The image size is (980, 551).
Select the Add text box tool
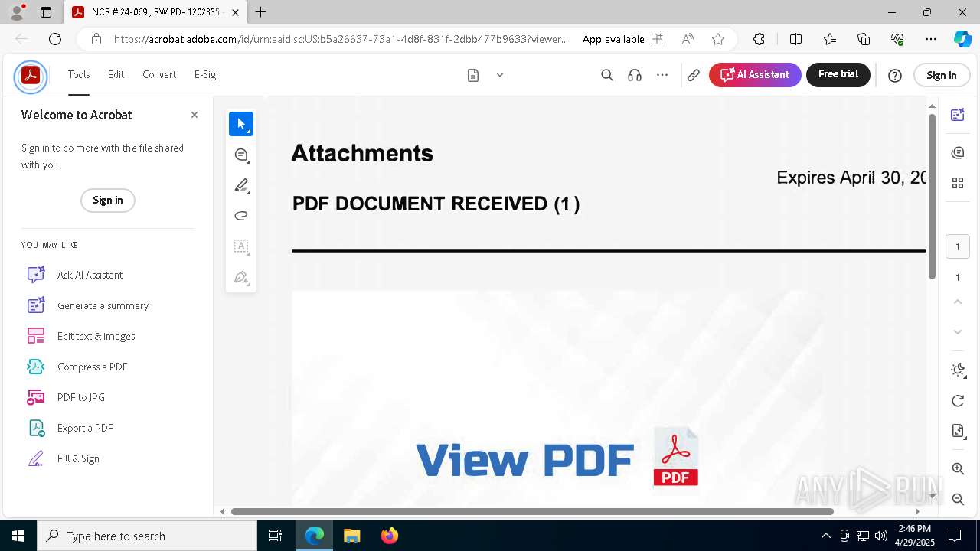tap(241, 246)
